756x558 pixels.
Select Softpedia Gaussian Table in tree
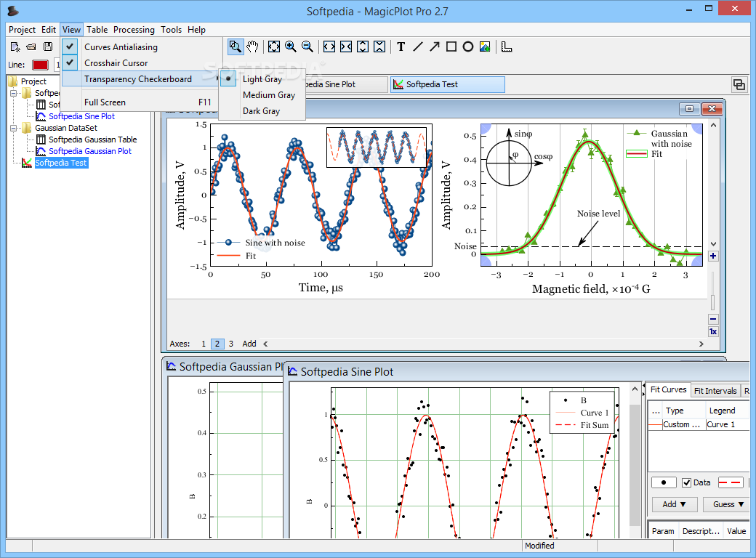tap(92, 139)
